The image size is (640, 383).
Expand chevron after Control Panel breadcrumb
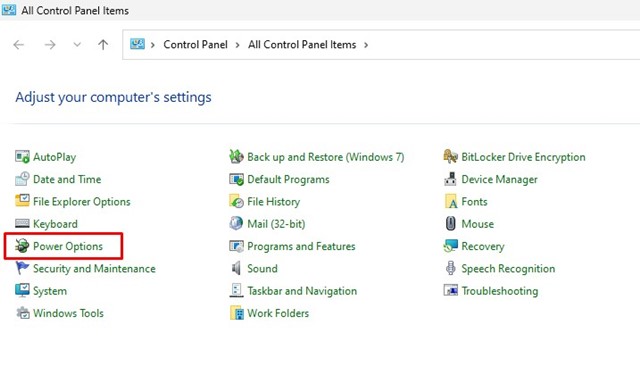[x=237, y=45]
